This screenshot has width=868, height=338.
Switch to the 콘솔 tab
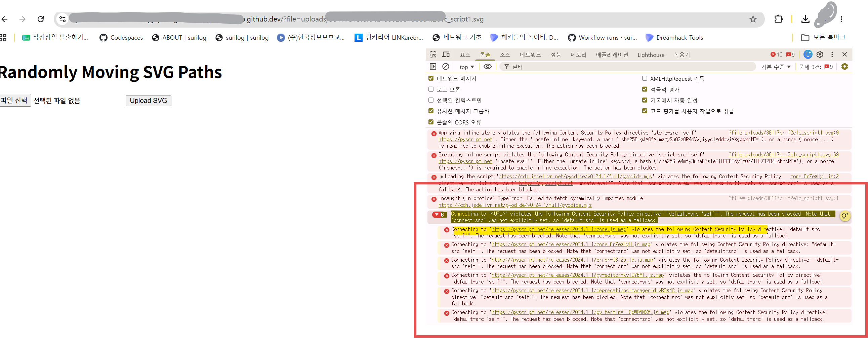point(485,54)
